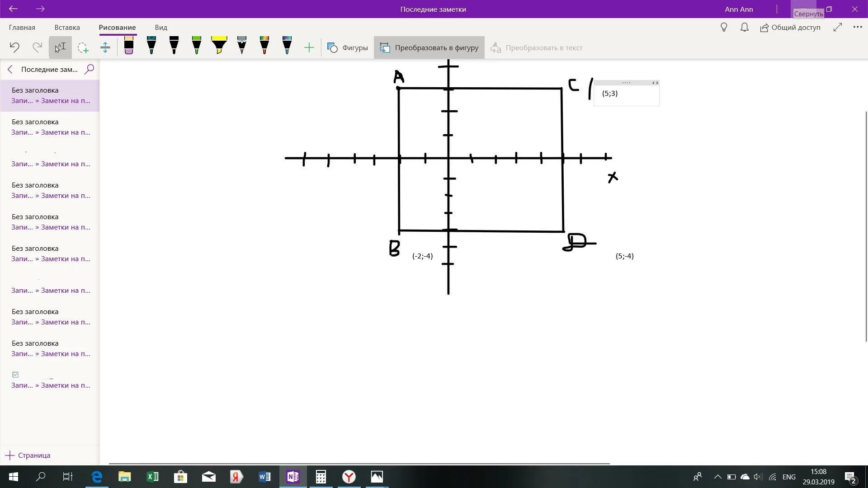Toggle Convert to shape (Преобразовать в фигуру)
868x488 pixels.
pyautogui.click(x=429, y=47)
